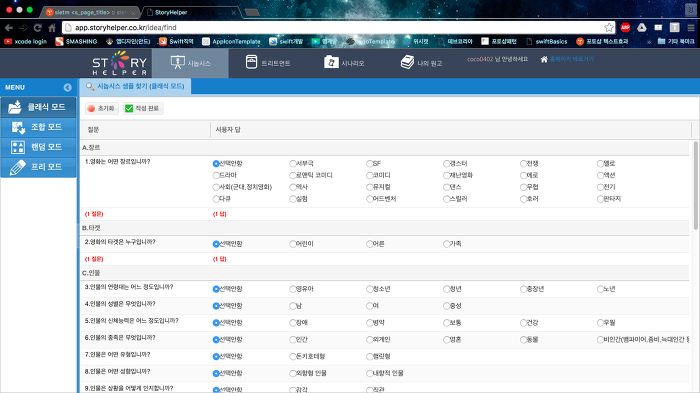Screen dimensions: 700x393
Task: Select the 시놉시스 샘플 찾기 (클래식 모드) panel tab
Action: [x=135, y=86]
